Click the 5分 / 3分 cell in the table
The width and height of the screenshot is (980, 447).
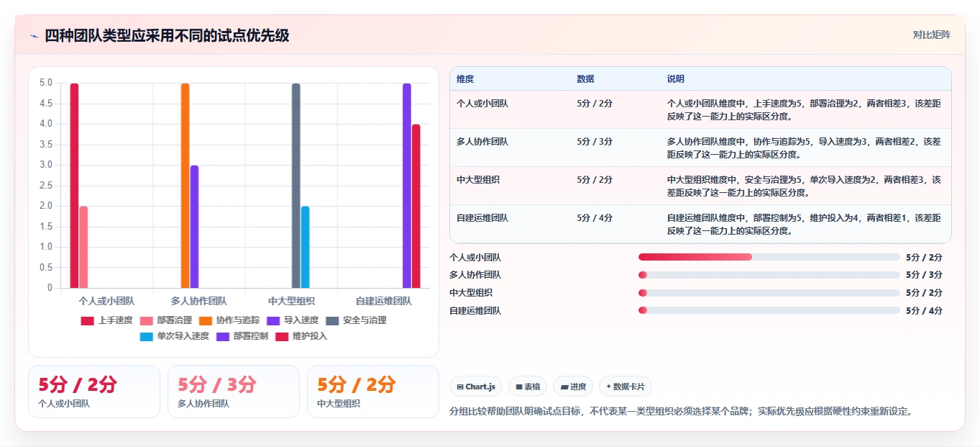click(595, 142)
